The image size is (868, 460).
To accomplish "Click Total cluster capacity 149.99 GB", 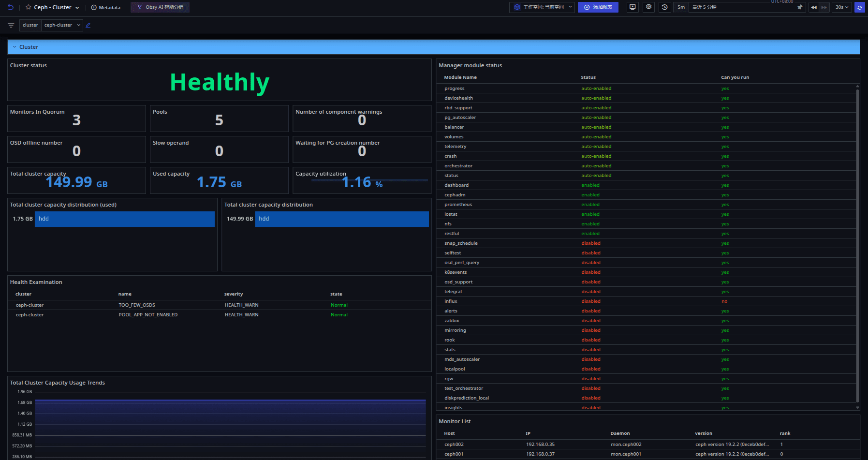I will 76,182.
